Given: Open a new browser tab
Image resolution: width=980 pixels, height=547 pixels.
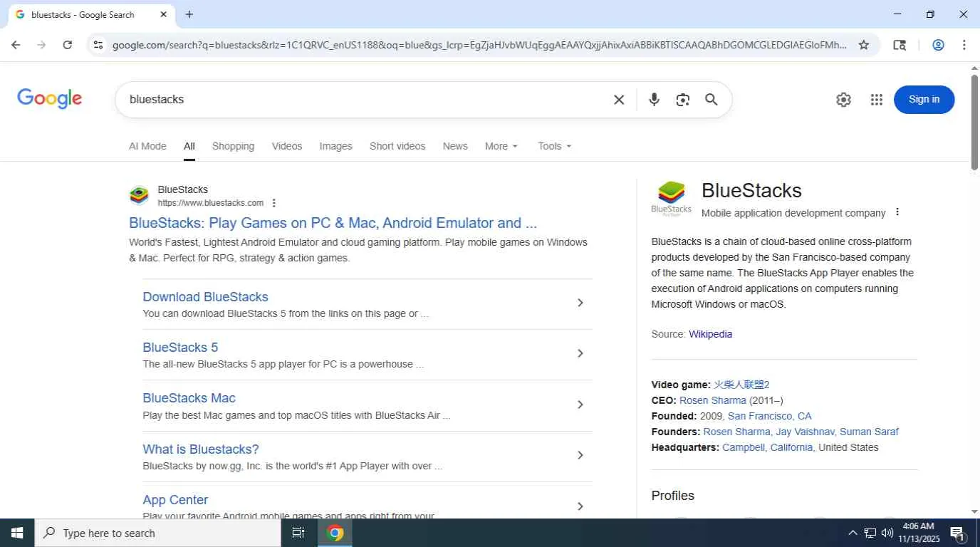Looking at the screenshot, I should click(189, 14).
